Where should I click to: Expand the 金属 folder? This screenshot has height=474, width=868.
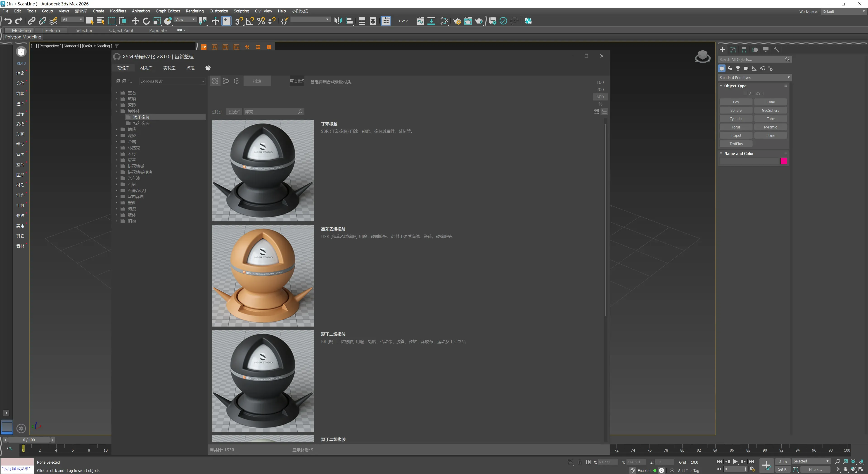[x=116, y=142]
